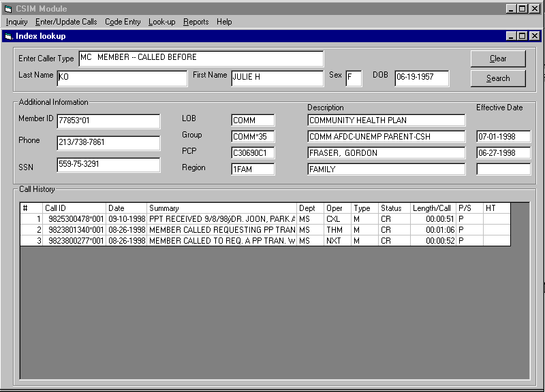Click the Status column header
The width and height of the screenshot is (545, 392).
pyautogui.click(x=394, y=208)
